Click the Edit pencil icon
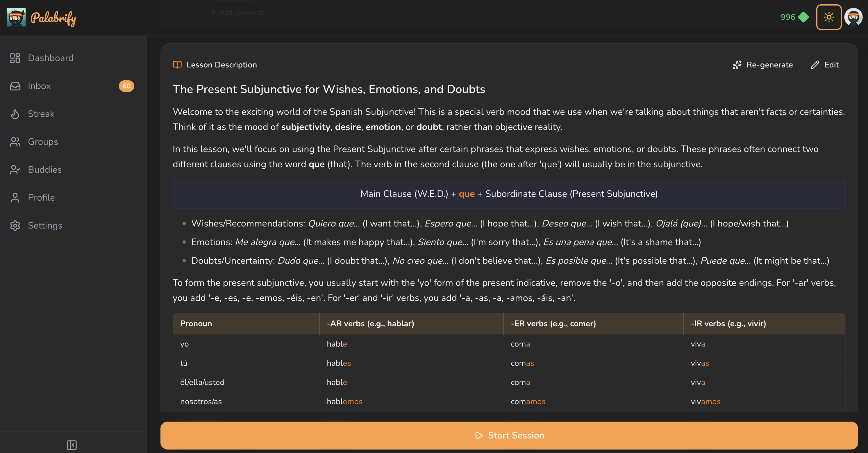 [x=815, y=65]
